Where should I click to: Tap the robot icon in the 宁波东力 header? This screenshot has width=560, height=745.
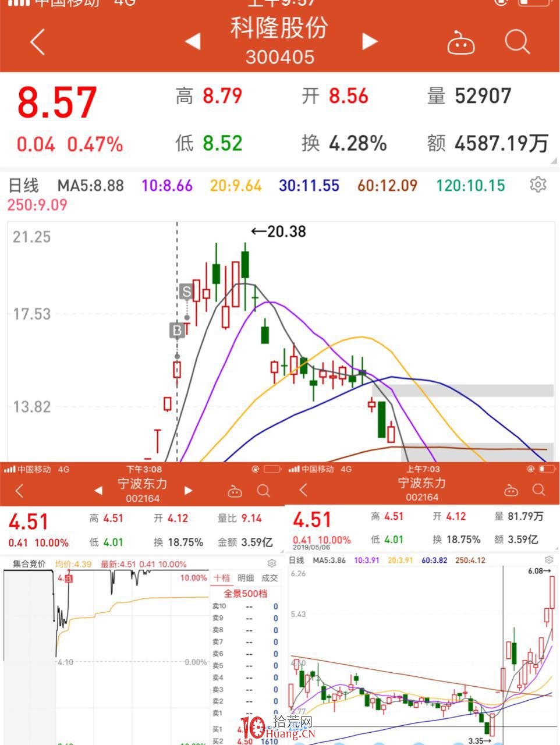[511, 491]
